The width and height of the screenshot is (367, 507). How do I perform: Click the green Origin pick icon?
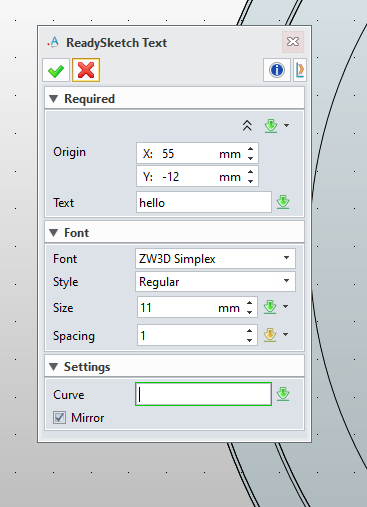[271, 126]
